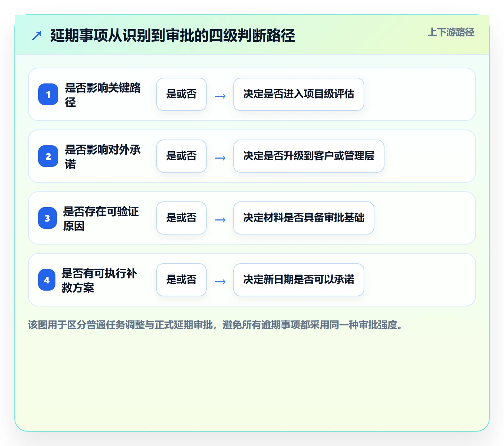
Task: Click the step number 3 badge
Action: coord(48,218)
